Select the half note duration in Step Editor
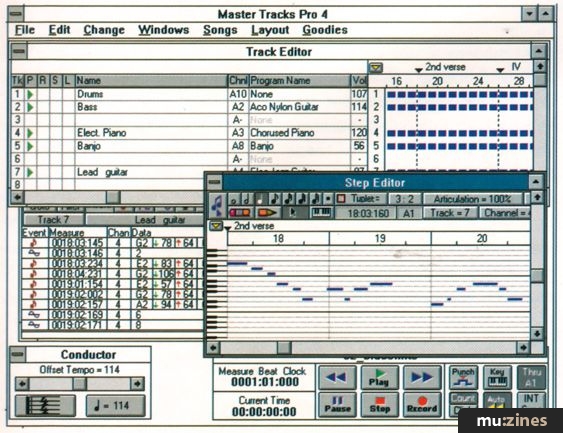This screenshot has width=563, height=433. coord(247,199)
